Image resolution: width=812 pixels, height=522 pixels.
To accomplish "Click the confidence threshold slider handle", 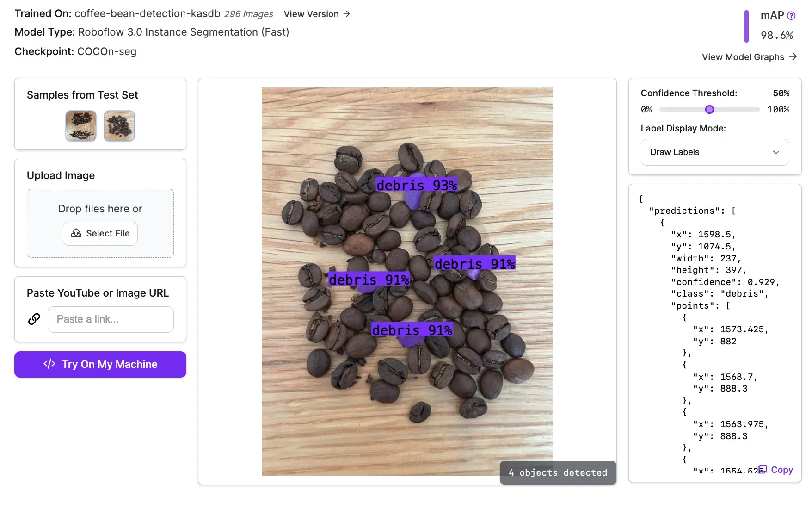I will click(709, 110).
